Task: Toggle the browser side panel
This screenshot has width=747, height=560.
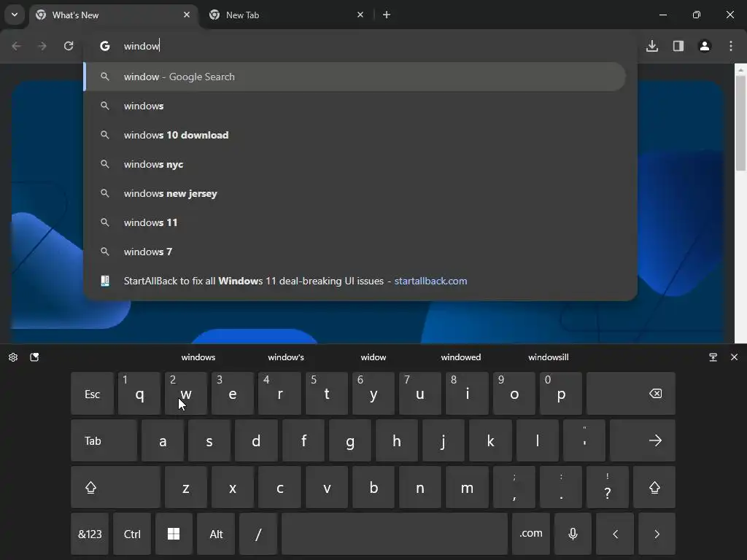Action: [x=678, y=46]
